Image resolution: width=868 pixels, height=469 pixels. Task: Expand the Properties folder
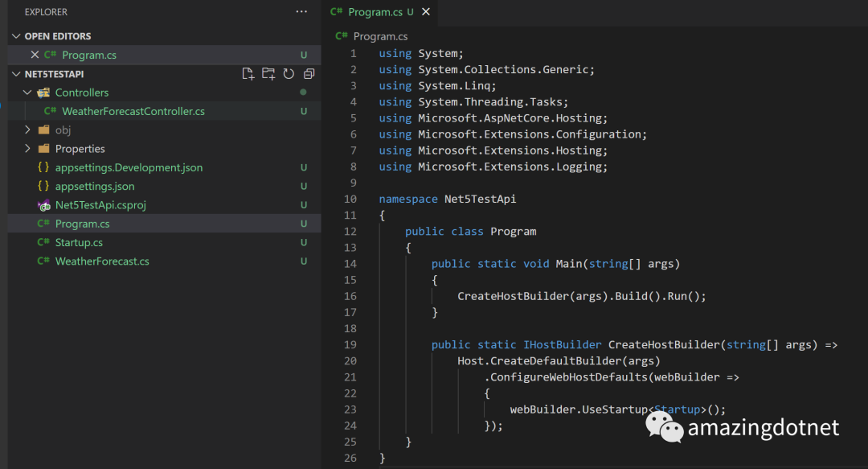(x=27, y=149)
